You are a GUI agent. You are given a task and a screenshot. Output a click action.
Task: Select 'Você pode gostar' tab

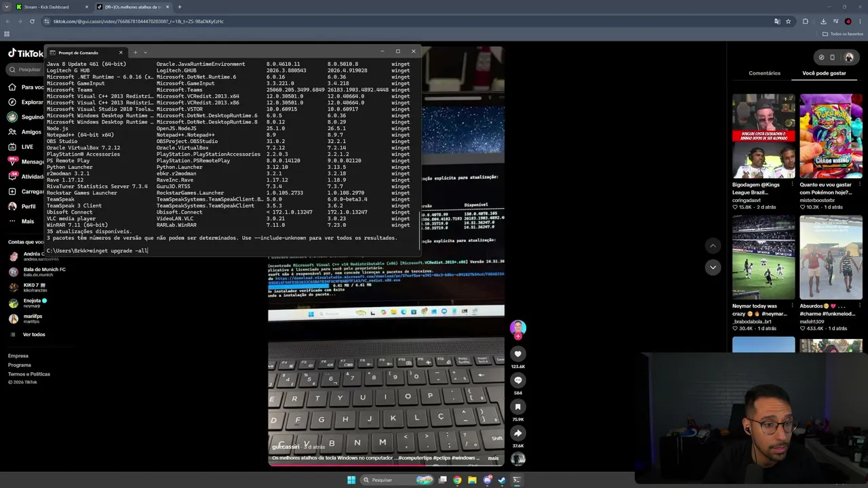tap(824, 73)
